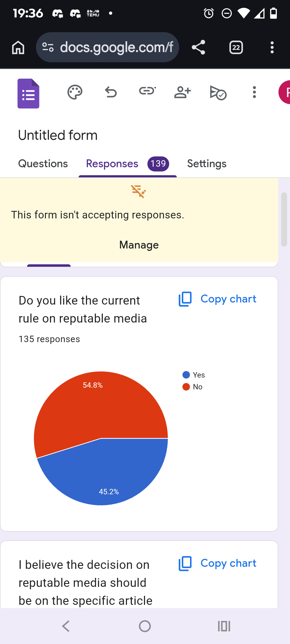The image size is (290, 644).
Task: Open the Settings tab
Action: point(207,164)
